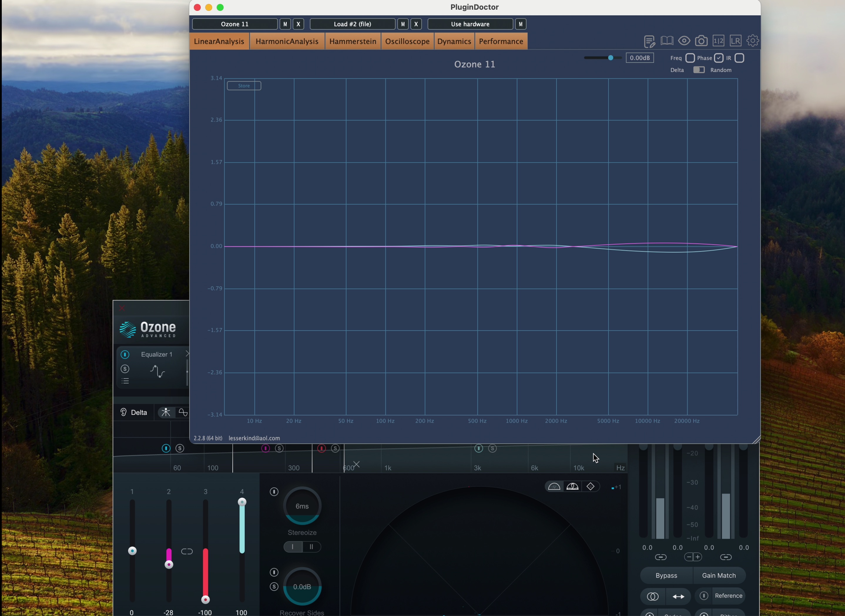
Task: Switch to Oscilloscope tab
Action: pyautogui.click(x=408, y=41)
